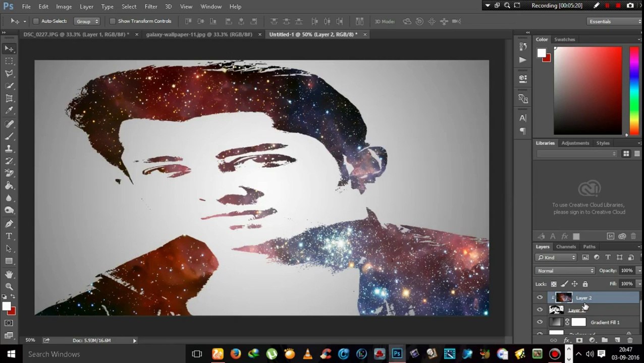Select the Zoom tool magnifier
This screenshot has width=644, height=363.
tap(9, 286)
